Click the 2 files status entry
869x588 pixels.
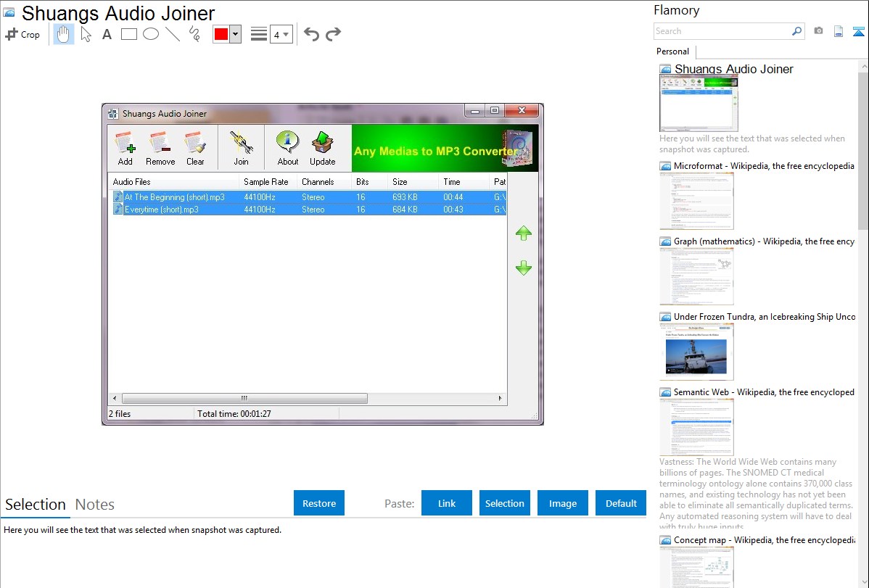pos(120,413)
